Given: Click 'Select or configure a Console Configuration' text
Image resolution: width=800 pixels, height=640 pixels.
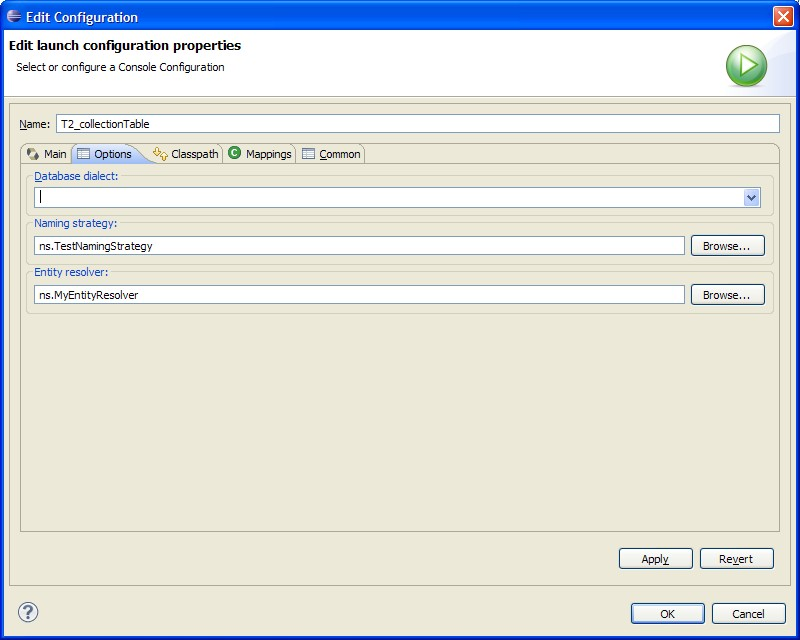Looking at the screenshot, I should [120, 67].
